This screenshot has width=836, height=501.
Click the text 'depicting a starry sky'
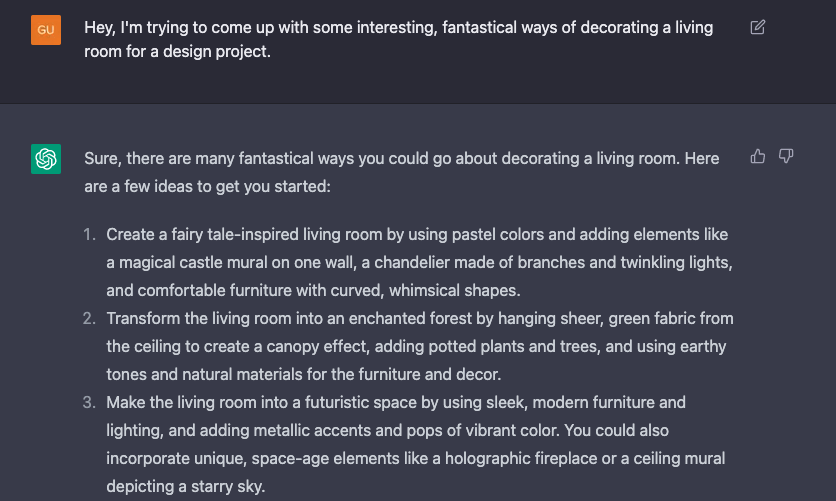pos(185,486)
